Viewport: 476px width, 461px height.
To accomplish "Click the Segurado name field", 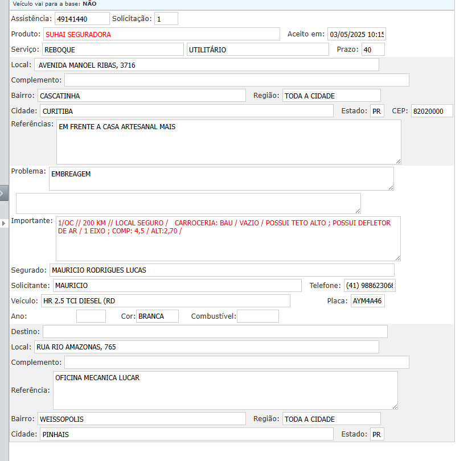I will [x=222, y=270].
